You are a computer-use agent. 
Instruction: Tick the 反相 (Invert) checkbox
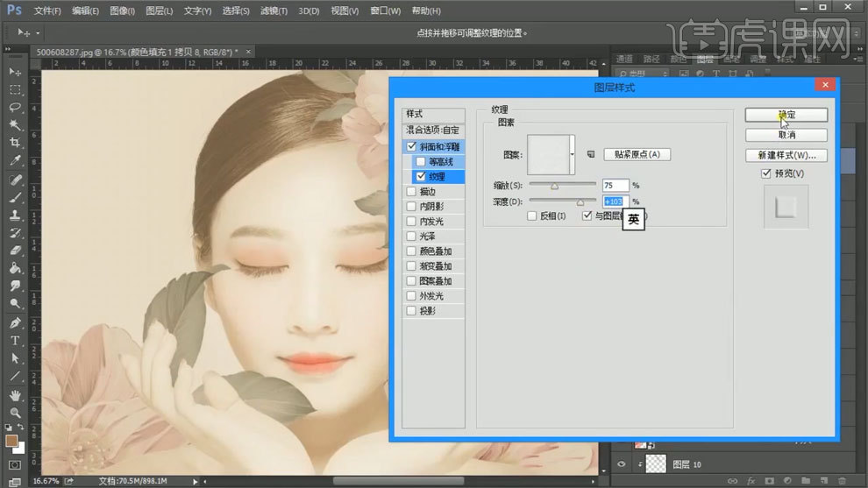(x=532, y=216)
